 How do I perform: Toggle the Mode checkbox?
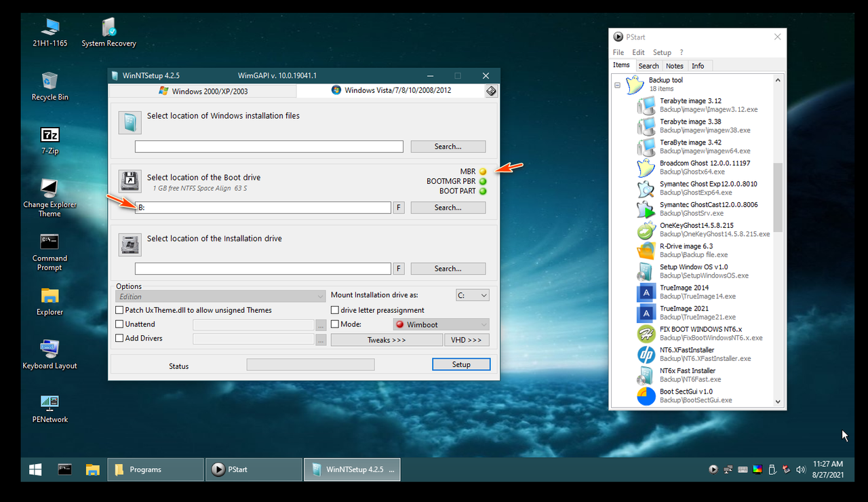[335, 324]
